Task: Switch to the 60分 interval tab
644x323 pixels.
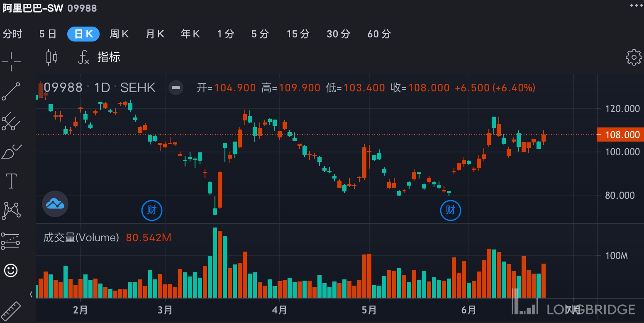Action: pos(379,34)
